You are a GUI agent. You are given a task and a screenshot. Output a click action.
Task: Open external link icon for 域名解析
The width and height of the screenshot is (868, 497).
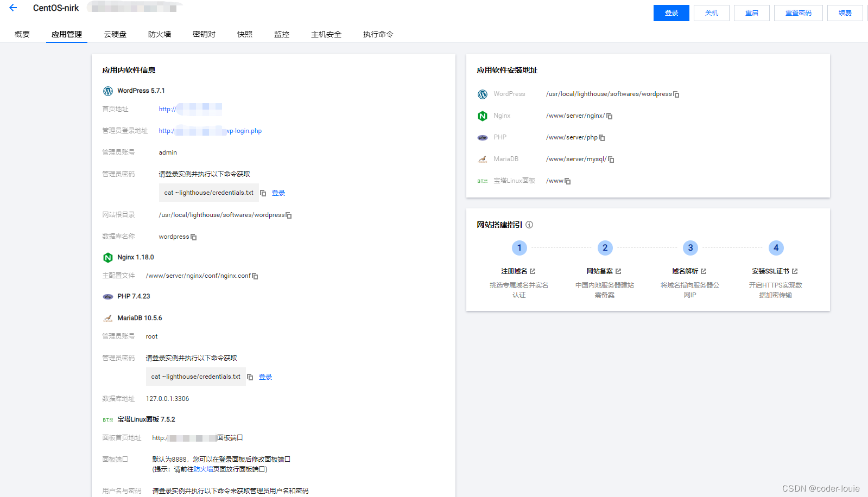704,271
